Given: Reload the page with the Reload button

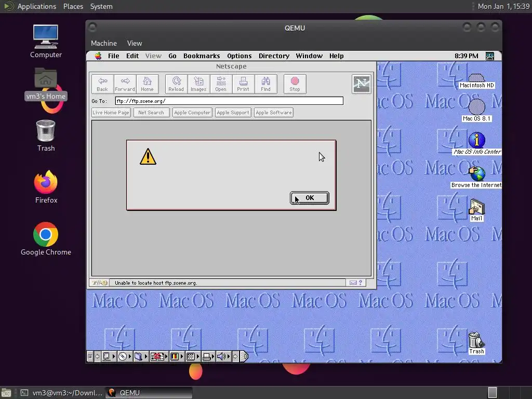Looking at the screenshot, I should pos(176,84).
